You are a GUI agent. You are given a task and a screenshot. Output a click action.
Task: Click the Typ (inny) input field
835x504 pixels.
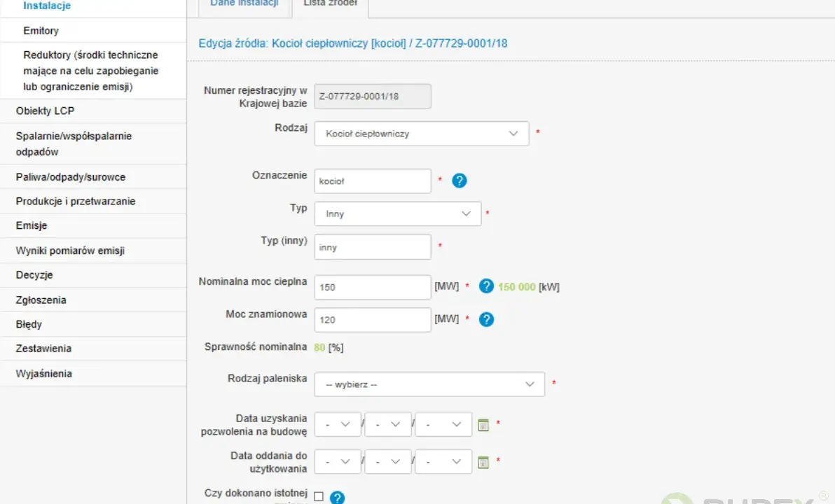(372, 247)
